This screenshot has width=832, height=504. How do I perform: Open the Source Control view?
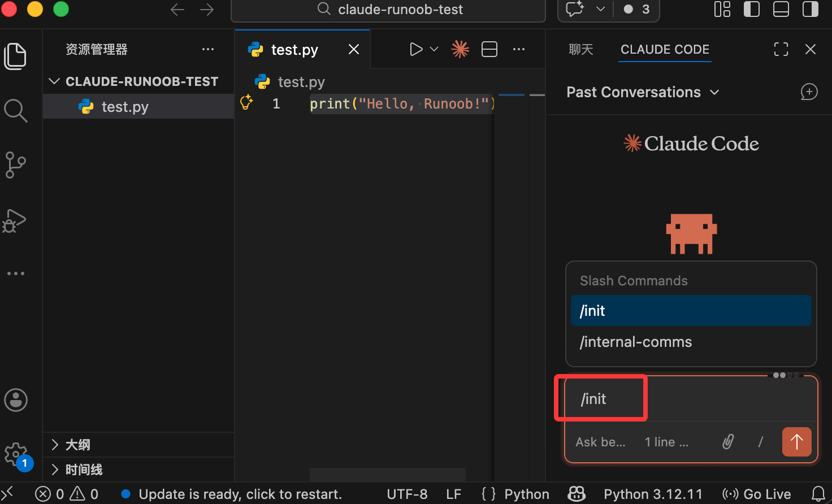pyautogui.click(x=15, y=164)
